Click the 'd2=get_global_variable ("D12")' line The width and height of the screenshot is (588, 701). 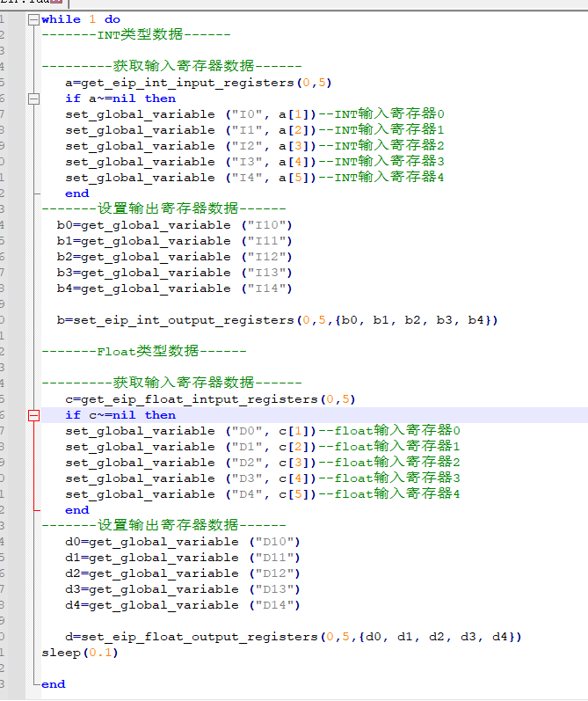pos(182,573)
